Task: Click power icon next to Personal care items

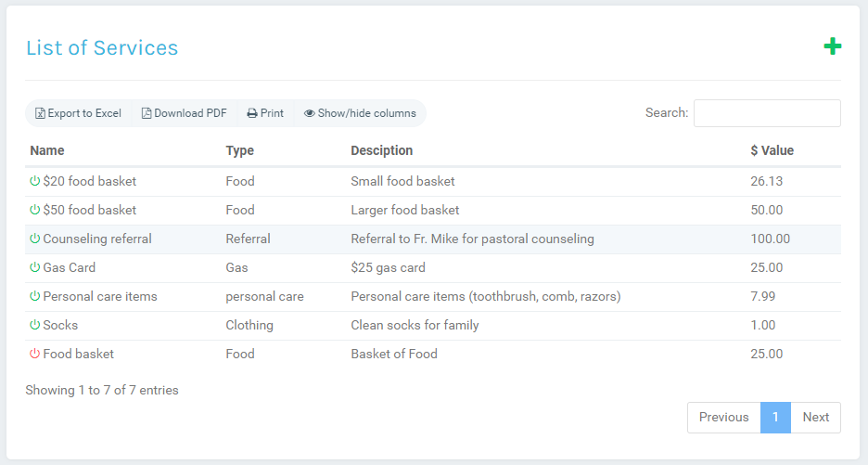Action: click(x=35, y=296)
